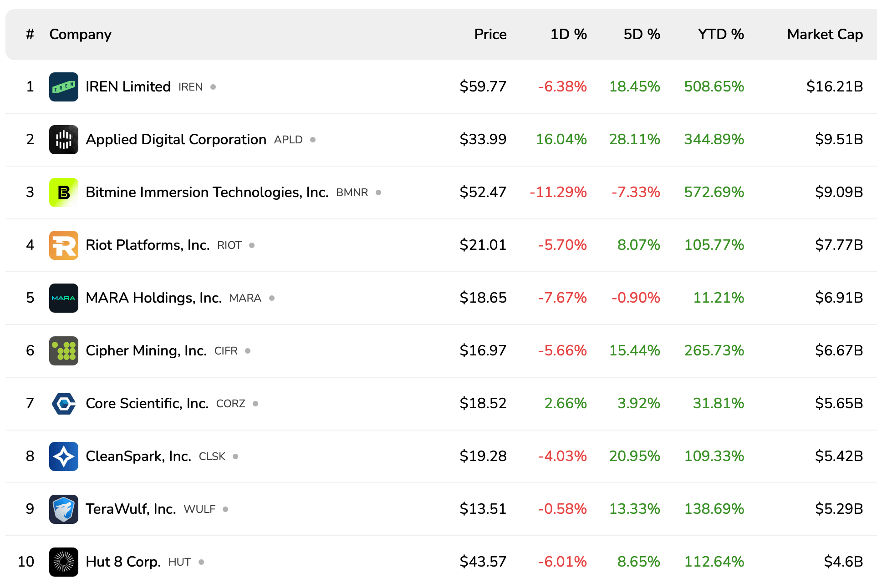Select the MARA Holdings logo
Viewport: 877px width, 588px height.
pyautogui.click(x=63, y=298)
